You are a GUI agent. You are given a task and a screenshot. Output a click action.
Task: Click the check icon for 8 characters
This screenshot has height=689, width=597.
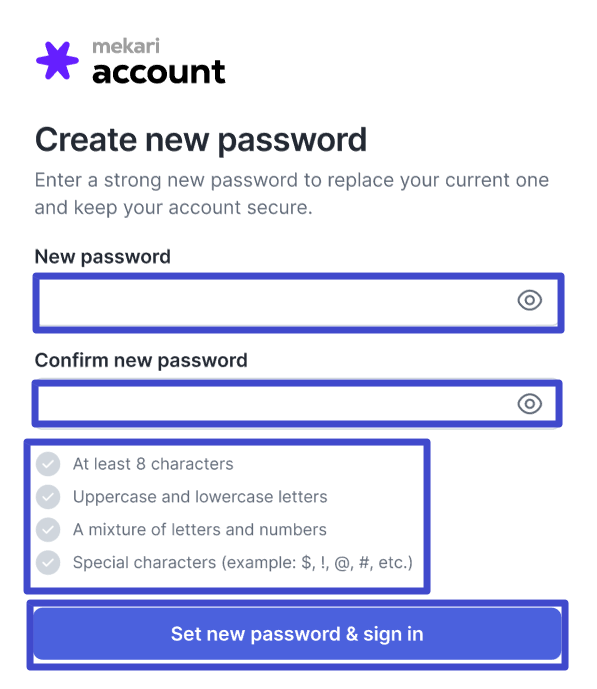click(48, 464)
